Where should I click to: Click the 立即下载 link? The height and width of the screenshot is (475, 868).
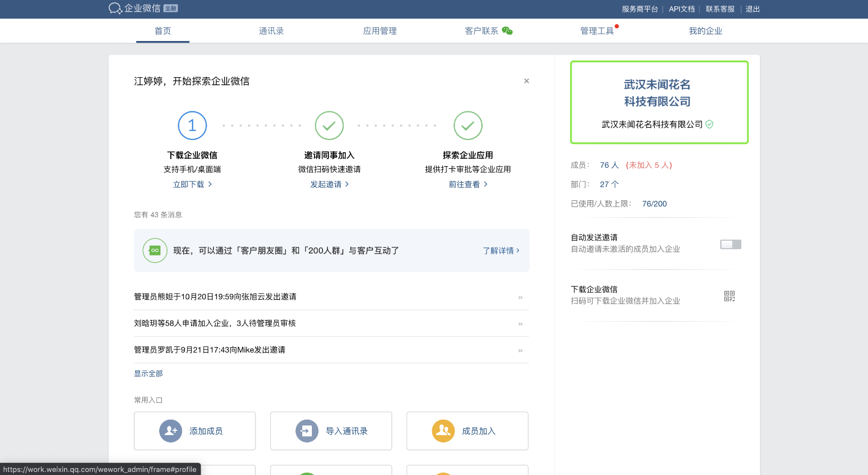click(192, 184)
